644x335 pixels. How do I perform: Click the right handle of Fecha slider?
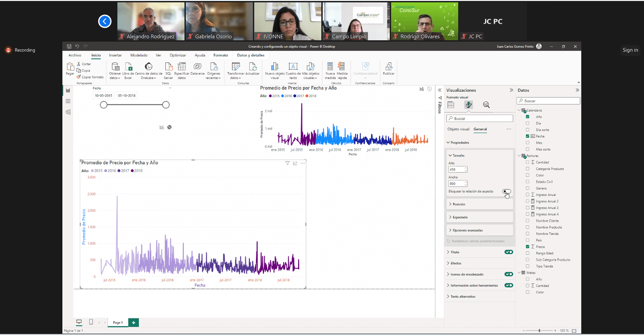tap(166, 105)
